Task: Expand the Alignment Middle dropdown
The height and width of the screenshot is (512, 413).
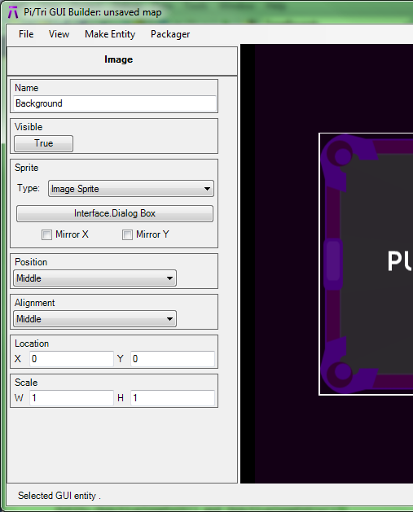Action: pos(95,319)
